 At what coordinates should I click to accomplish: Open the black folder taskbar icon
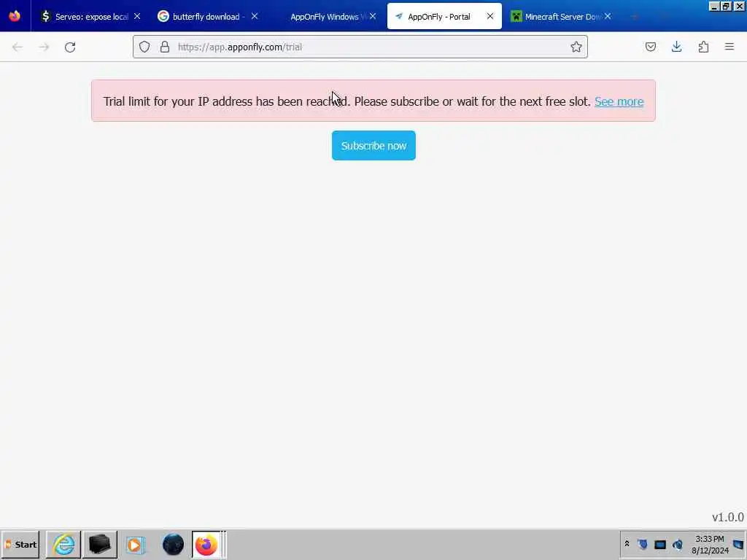tap(100, 544)
